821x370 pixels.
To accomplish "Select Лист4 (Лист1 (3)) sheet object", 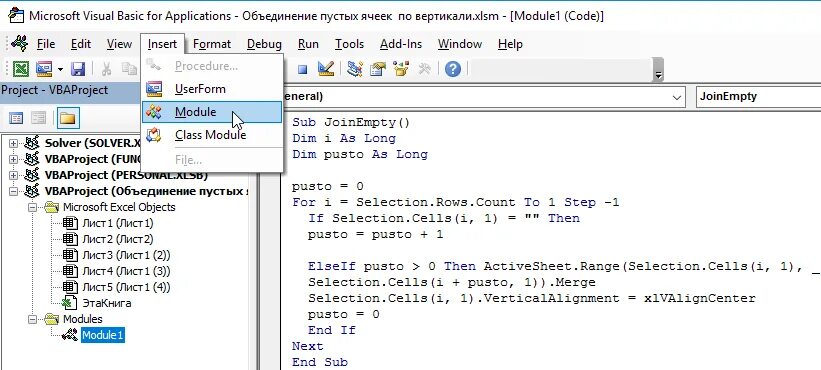I will pos(126,271).
